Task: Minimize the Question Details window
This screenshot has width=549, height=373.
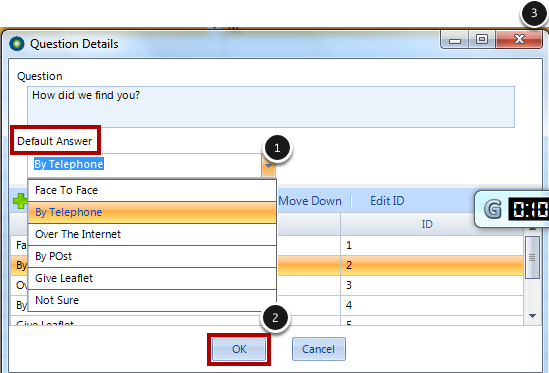Action: (x=454, y=40)
